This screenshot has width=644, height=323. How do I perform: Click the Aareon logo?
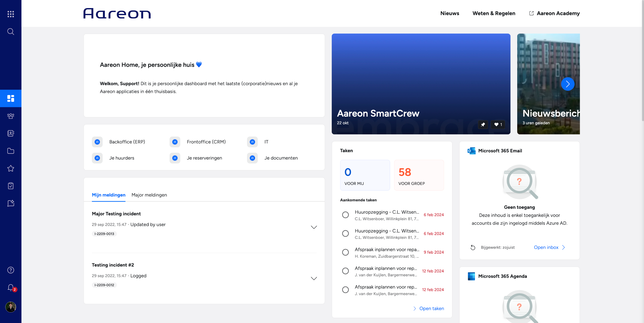coord(117,13)
